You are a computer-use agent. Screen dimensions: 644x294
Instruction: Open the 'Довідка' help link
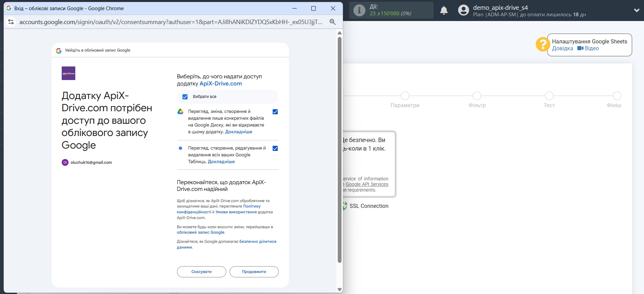pos(562,48)
